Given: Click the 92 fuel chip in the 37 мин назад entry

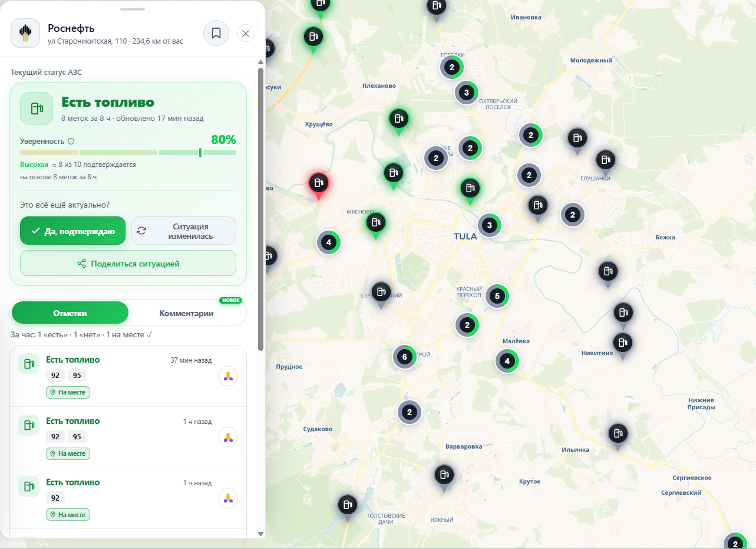Looking at the screenshot, I should point(55,376).
